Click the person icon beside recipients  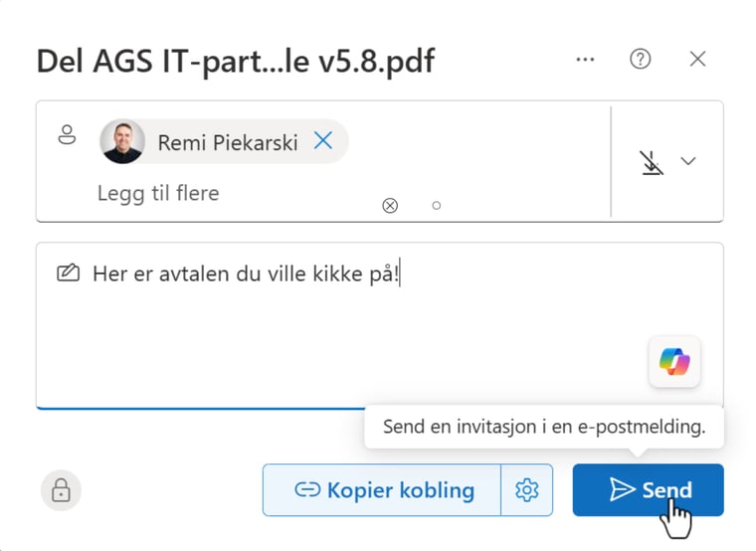[67, 135]
